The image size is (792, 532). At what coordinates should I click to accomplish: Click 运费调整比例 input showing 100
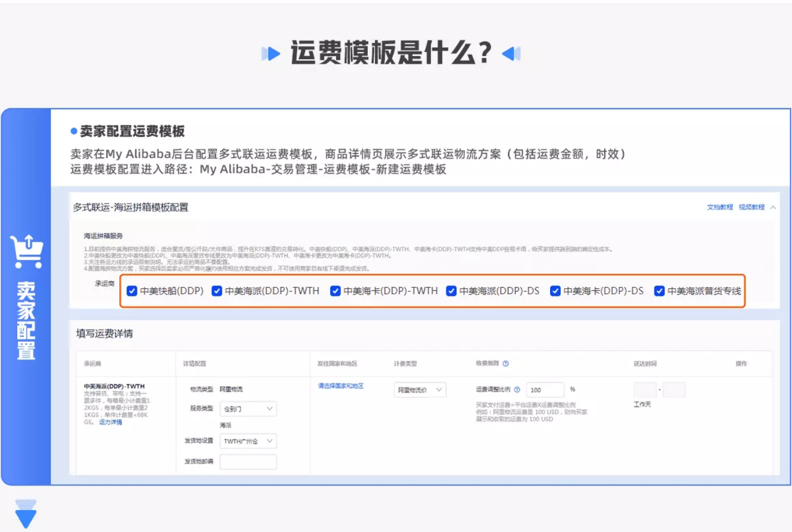point(545,390)
